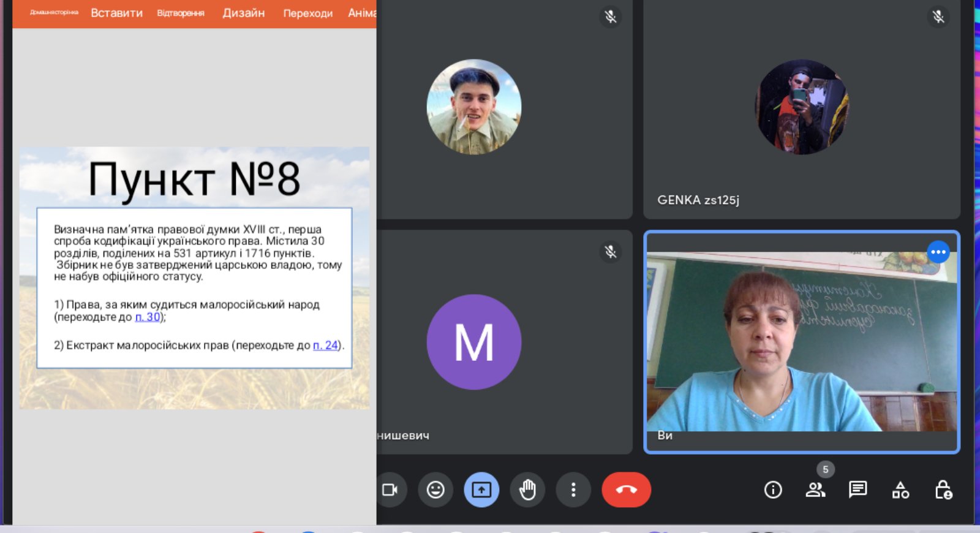Select the GENKA zs125j profile picture
The image size is (980, 533).
[x=802, y=107]
